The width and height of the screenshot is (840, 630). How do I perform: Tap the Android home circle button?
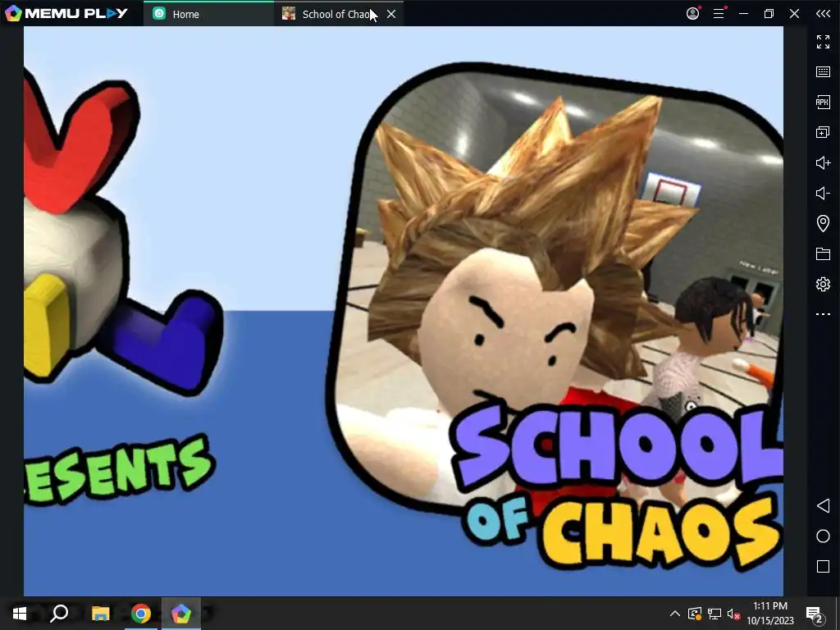point(823,536)
